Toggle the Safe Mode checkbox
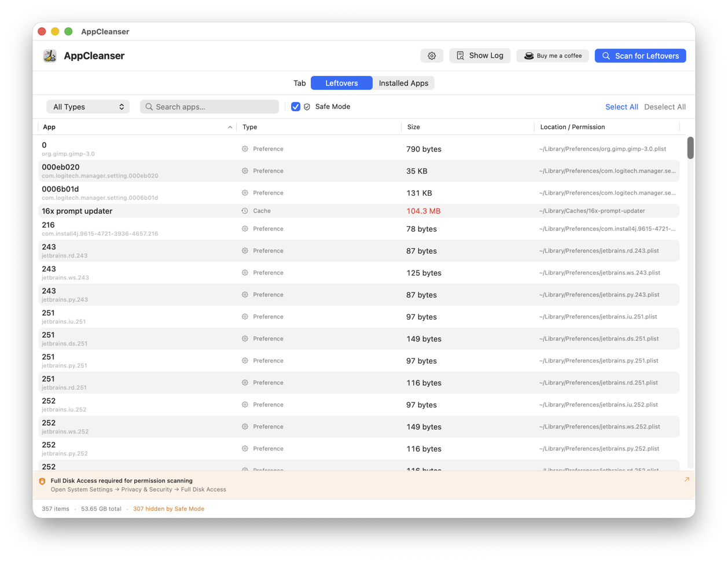 (296, 107)
